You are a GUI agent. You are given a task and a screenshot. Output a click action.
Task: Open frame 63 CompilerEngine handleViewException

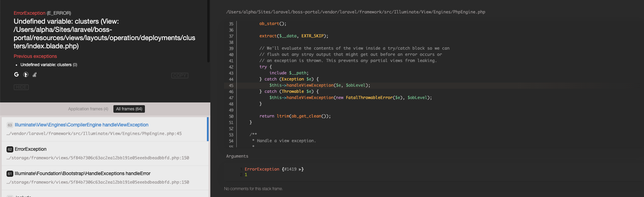[104, 129]
